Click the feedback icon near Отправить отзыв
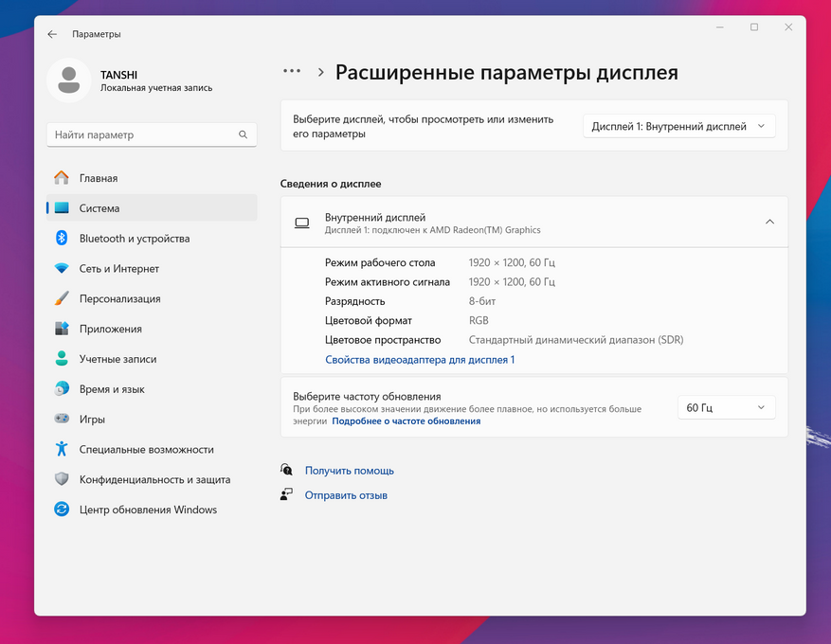 click(x=286, y=494)
